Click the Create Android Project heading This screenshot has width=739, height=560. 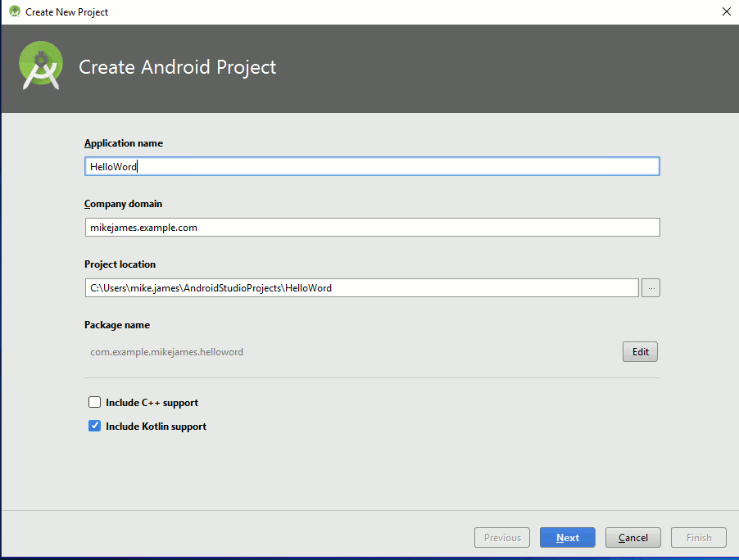tap(177, 67)
